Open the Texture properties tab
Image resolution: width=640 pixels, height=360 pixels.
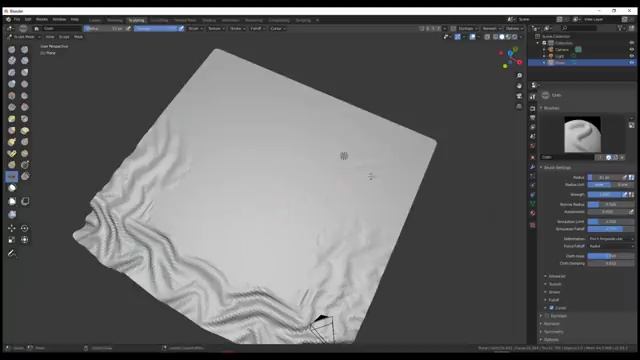click(533, 225)
